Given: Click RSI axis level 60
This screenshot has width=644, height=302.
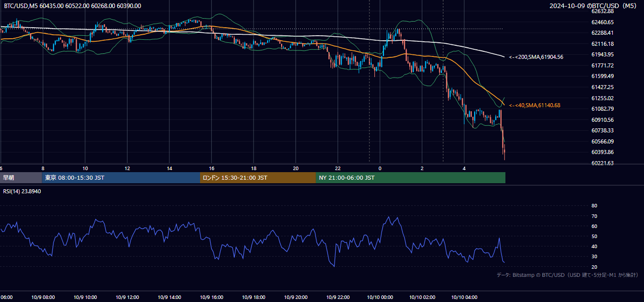Looking at the screenshot, I should tap(594, 226).
